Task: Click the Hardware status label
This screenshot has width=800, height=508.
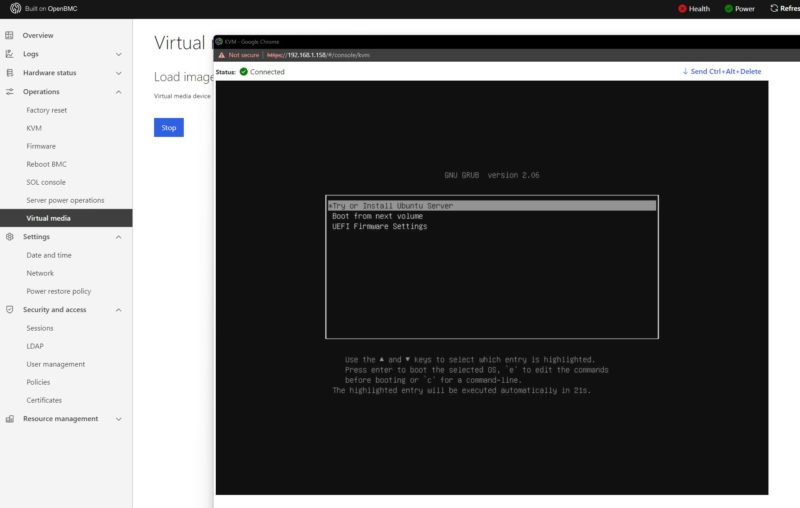Action: [x=49, y=73]
